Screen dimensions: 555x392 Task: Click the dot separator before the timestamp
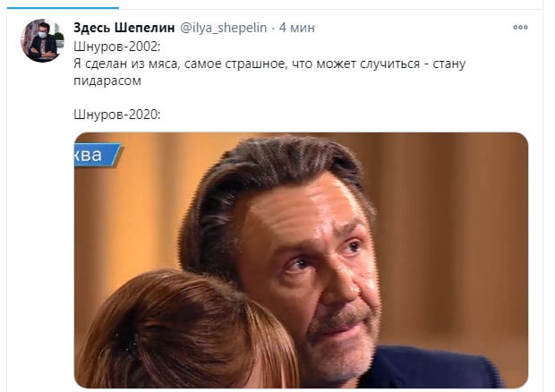click(x=273, y=28)
